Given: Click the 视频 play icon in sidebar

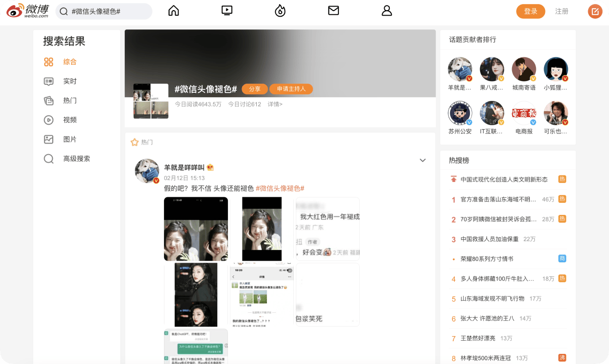Looking at the screenshot, I should [x=49, y=120].
